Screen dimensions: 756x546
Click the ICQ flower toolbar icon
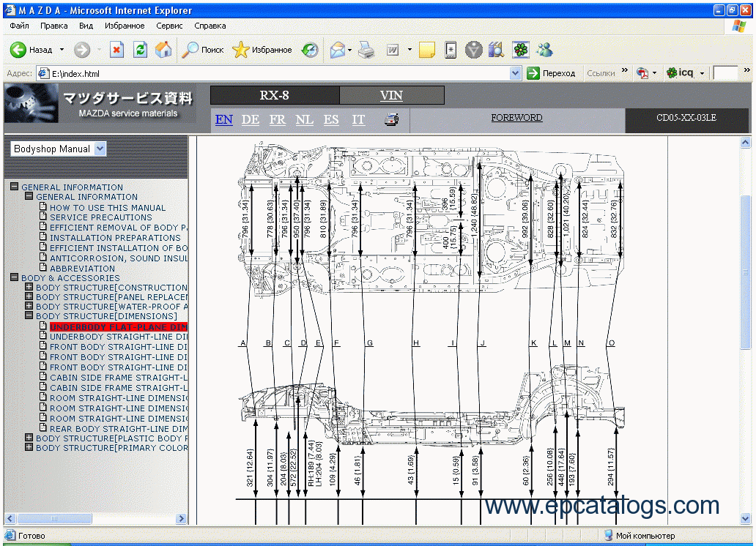(521, 50)
